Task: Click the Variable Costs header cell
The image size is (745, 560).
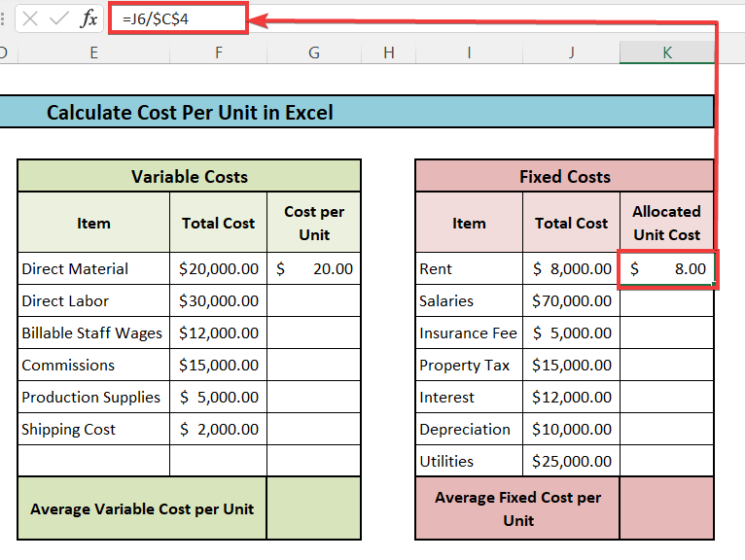Action: click(189, 177)
